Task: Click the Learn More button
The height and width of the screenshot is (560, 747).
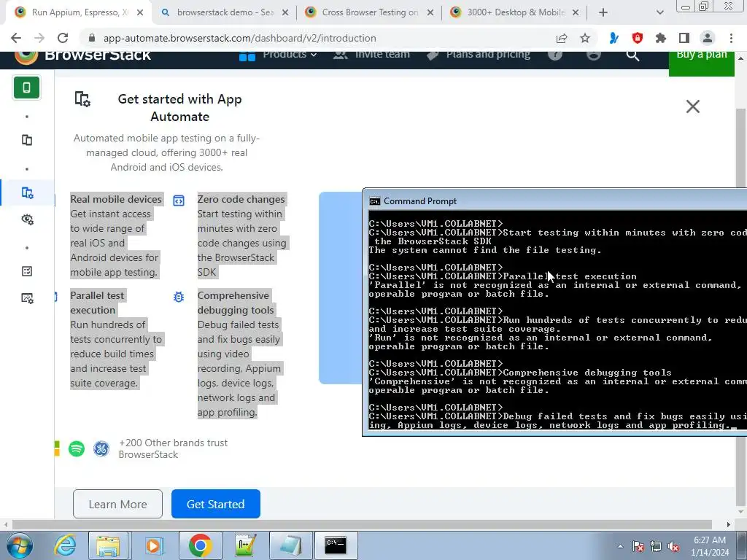Action: pos(117,504)
